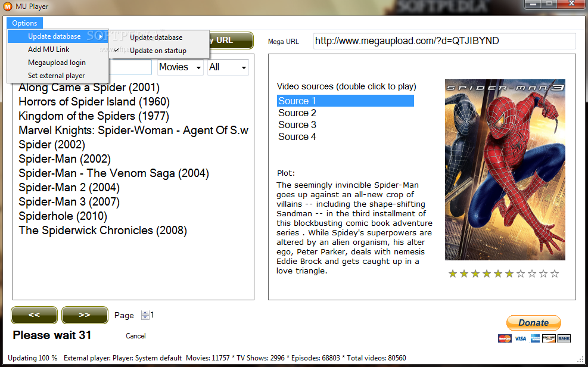Open the Options menu
The width and height of the screenshot is (588, 367).
coord(24,23)
